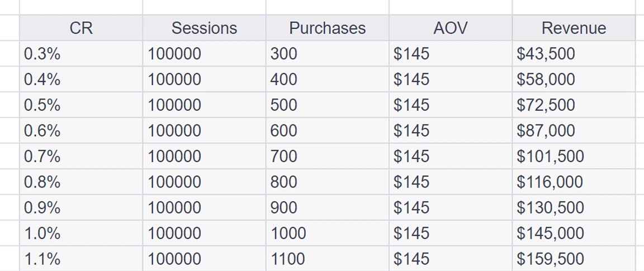Select the $159,500 revenue cell
The width and height of the screenshot is (644, 271).
[x=574, y=259]
